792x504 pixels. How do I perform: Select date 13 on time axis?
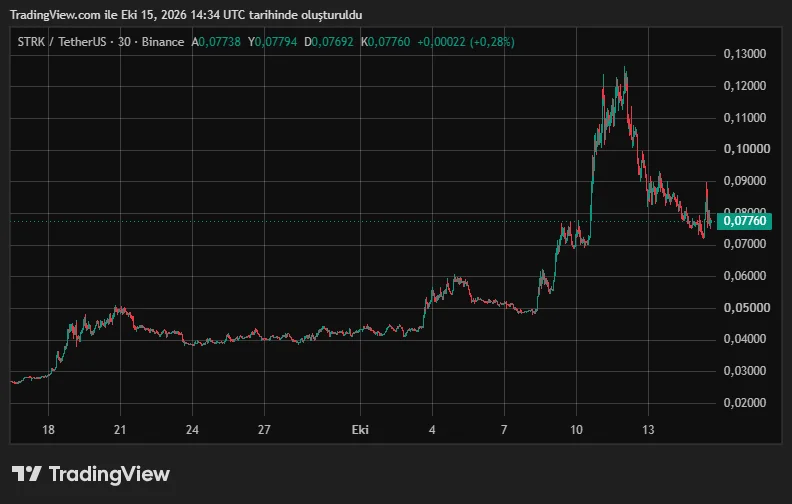click(x=648, y=430)
